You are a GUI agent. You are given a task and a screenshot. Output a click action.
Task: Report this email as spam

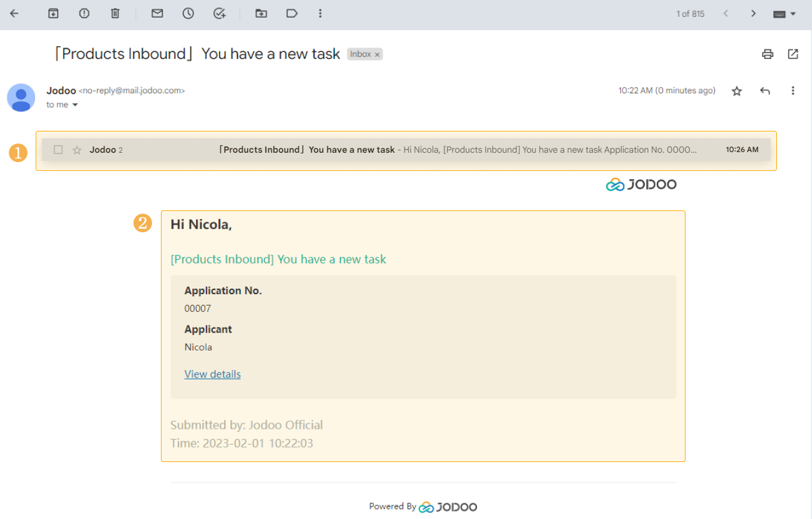(x=84, y=13)
